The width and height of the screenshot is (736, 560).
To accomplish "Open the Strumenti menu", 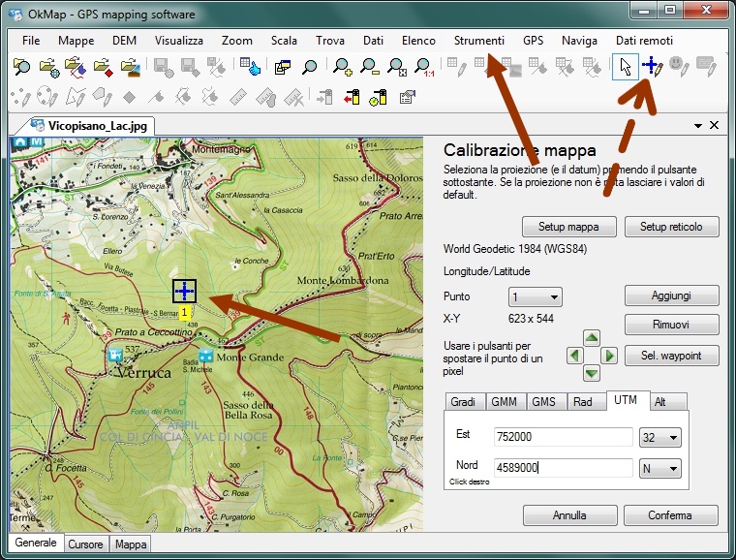I will click(x=479, y=41).
